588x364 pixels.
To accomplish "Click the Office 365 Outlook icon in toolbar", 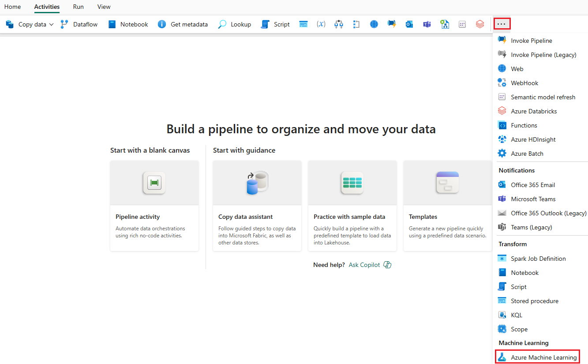I will point(409,24).
